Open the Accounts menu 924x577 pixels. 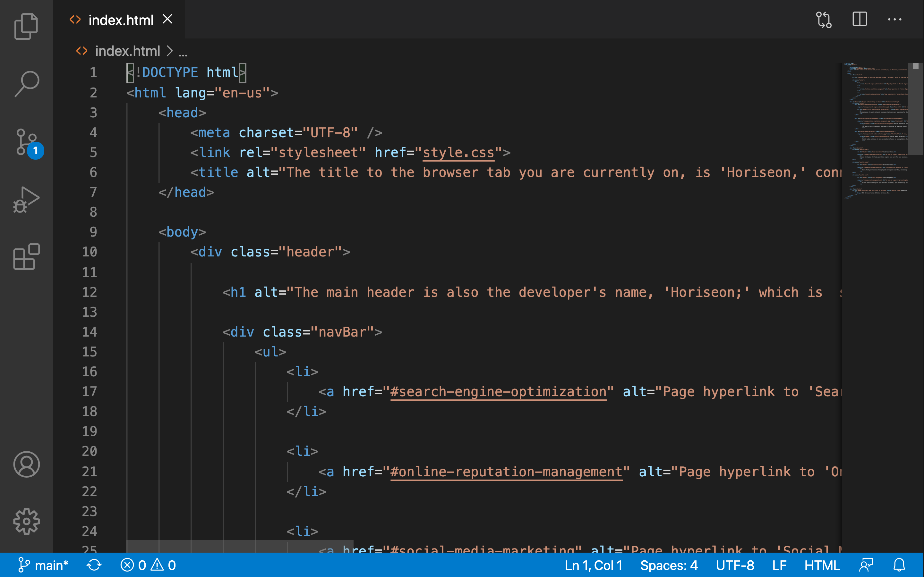(x=26, y=464)
